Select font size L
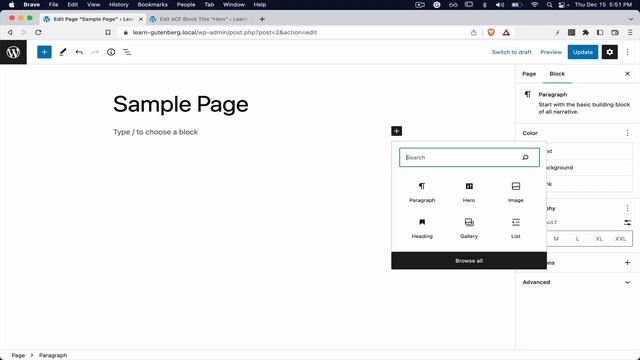Screen dimensions: 640x360 tap(577, 239)
